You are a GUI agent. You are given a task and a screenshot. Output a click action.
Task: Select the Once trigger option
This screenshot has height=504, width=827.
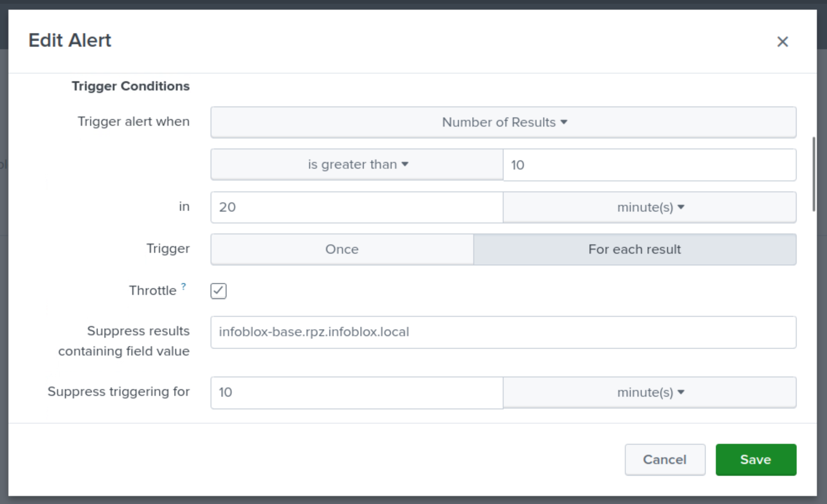point(342,249)
